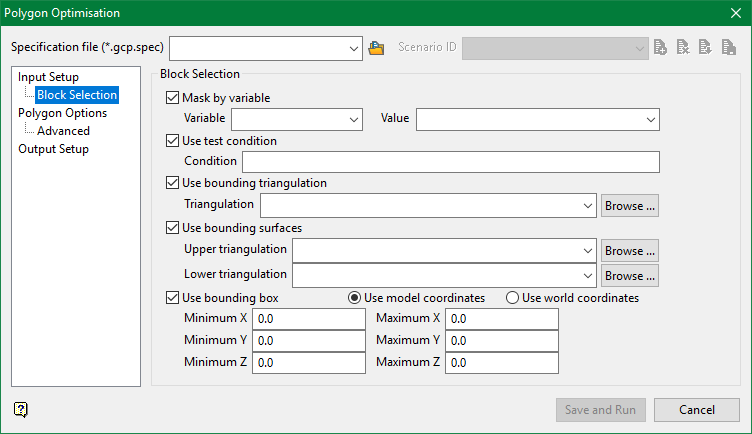The height and width of the screenshot is (434, 752).
Task: Click the Cancel button
Action: [x=696, y=410]
